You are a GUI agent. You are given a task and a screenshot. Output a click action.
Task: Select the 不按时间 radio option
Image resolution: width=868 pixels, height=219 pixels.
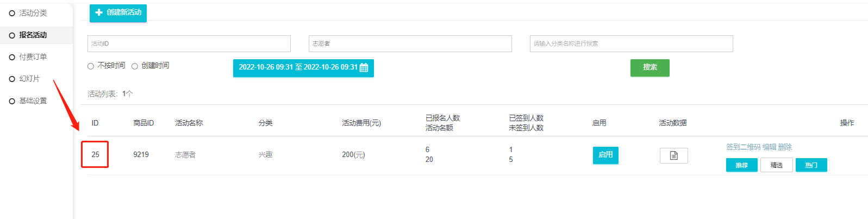pyautogui.click(x=91, y=66)
